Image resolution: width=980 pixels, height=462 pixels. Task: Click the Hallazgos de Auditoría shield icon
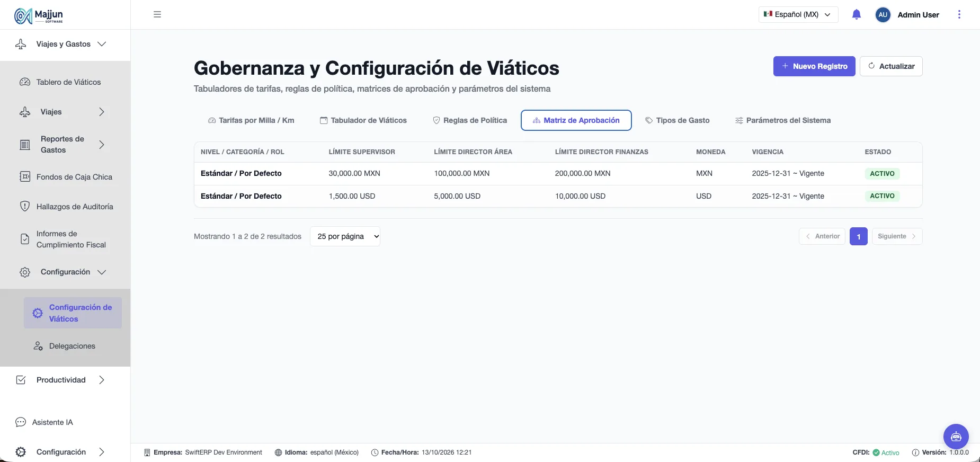[x=25, y=206]
